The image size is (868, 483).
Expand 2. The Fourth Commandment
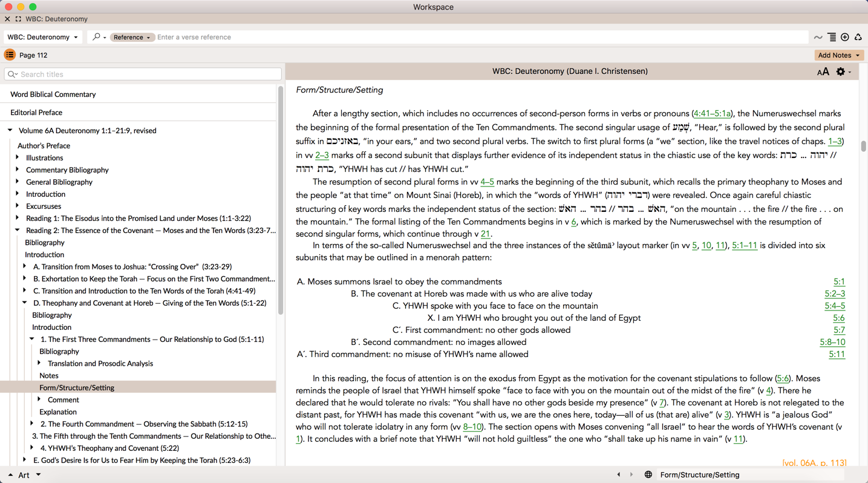click(32, 424)
